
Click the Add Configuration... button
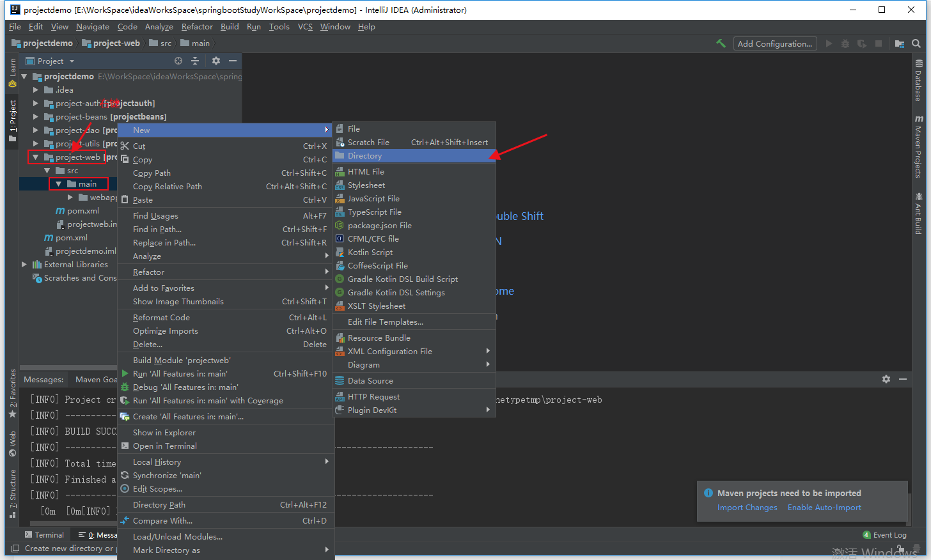click(775, 43)
